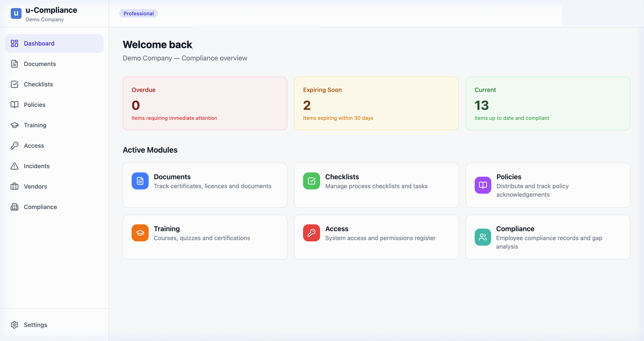The height and width of the screenshot is (341, 644).
Task: Select the Compliance building icon in sidebar
Action: (x=14, y=207)
